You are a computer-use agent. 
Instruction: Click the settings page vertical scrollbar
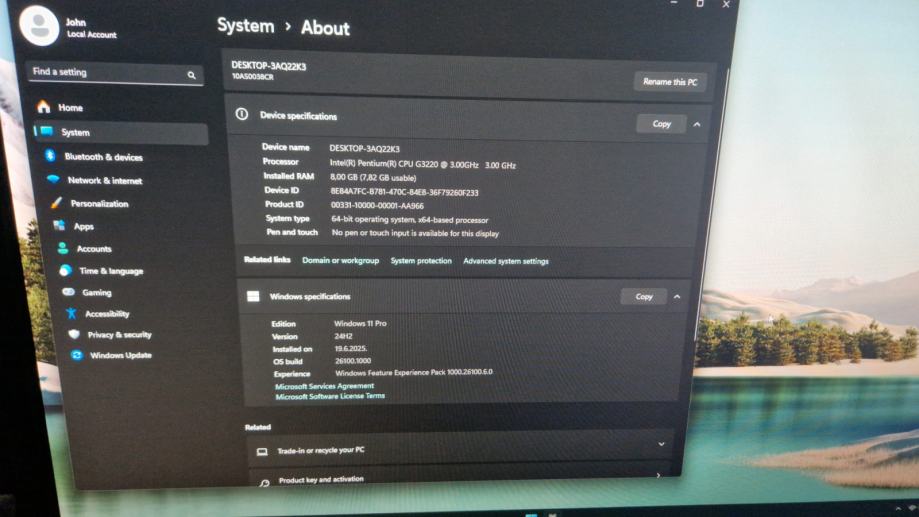click(x=713, y=205)
